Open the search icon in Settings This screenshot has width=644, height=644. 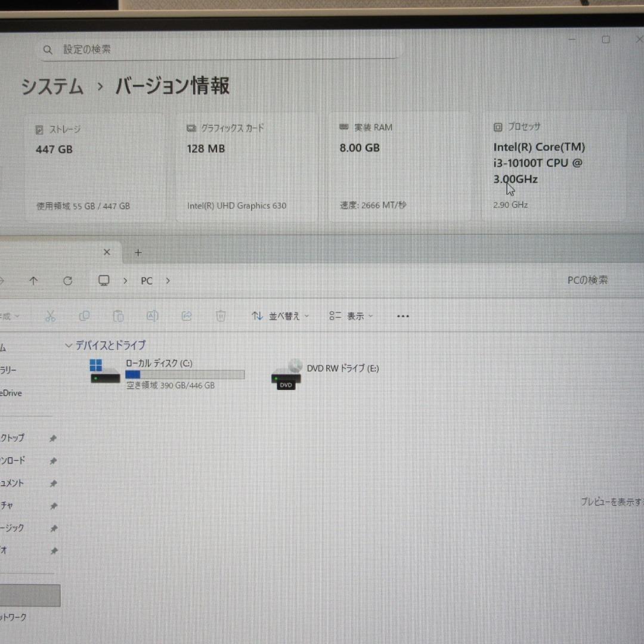48,49
